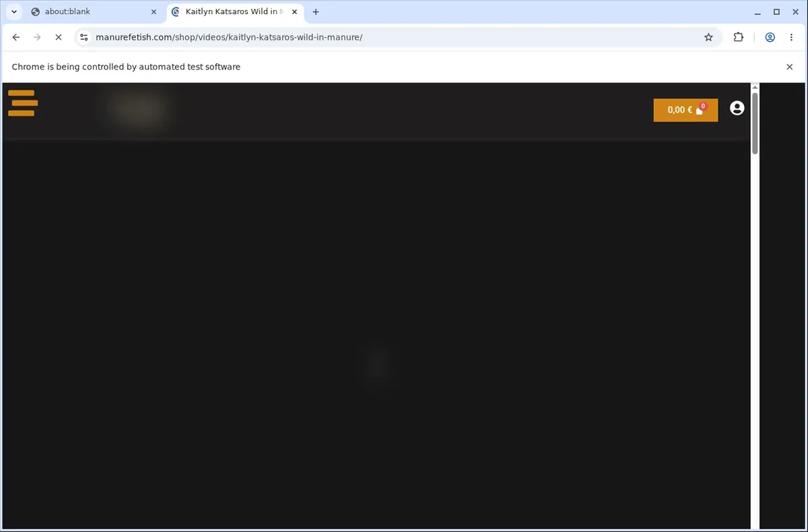808x532 pixels.
Task: Open the user account icon on page
Action: pyautogui.click(x=737, y=108)
